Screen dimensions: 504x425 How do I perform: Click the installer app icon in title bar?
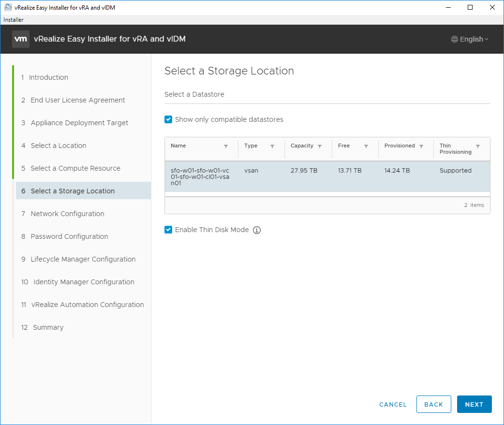coord(8,7)
